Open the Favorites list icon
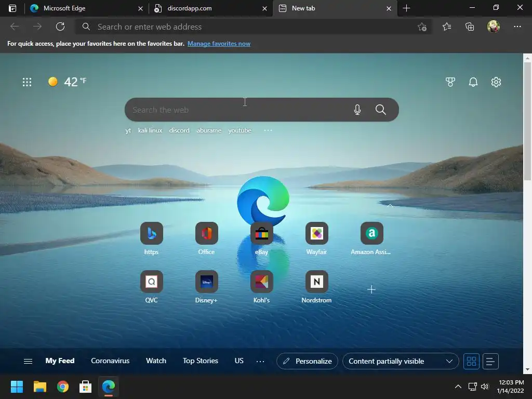 tap(447, 26)
